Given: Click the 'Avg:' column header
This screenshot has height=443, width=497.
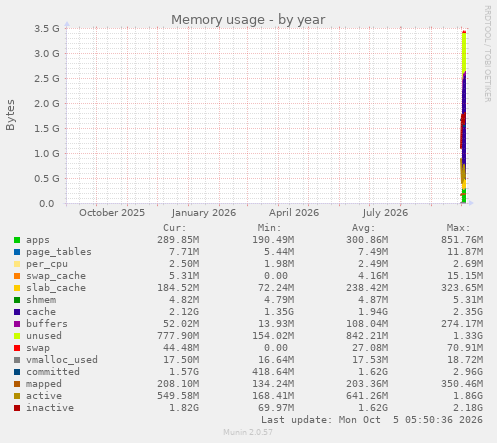Looking at the screenshot, I should point(364,228).
